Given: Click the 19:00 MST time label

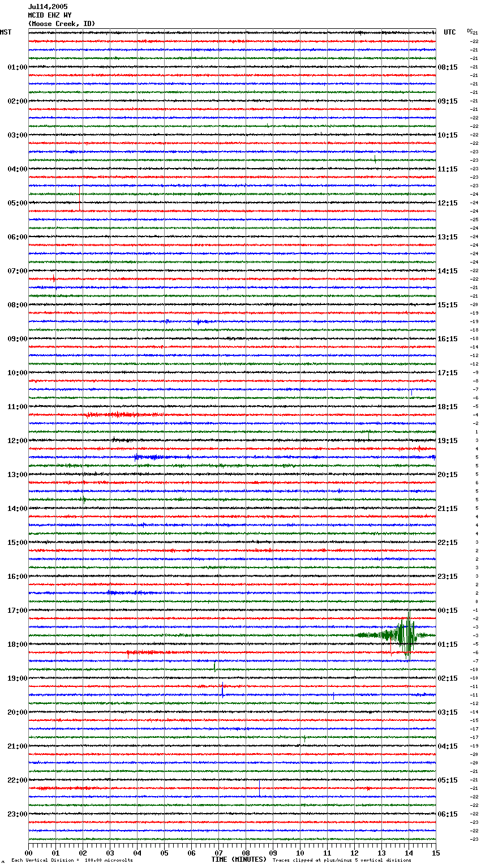Looking at the screenshot, I should [18, 678].
